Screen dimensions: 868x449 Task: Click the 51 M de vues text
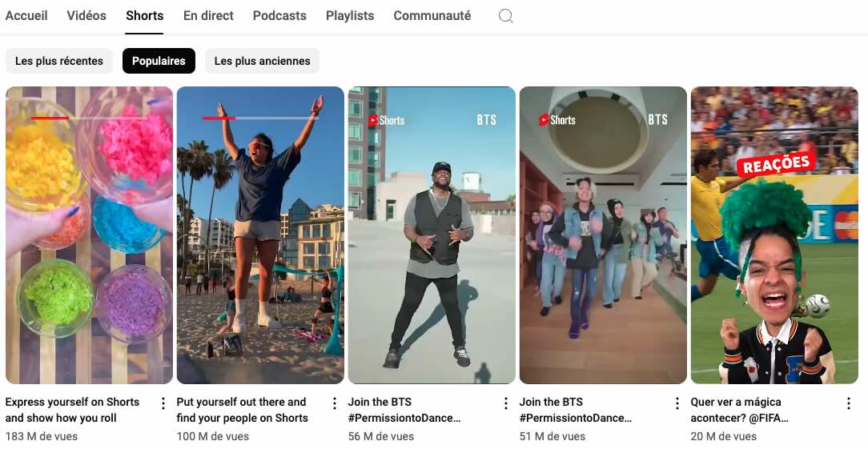click(x=553, y=436)
